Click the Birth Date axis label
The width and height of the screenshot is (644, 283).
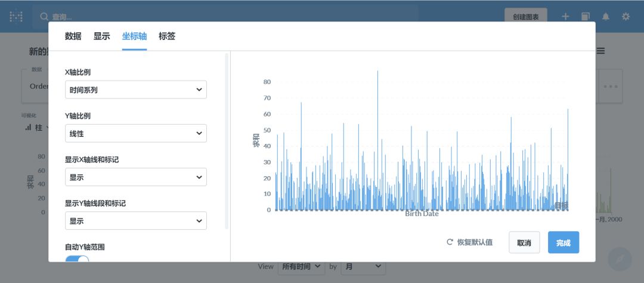pyautogui.click(x=422, y=214)
